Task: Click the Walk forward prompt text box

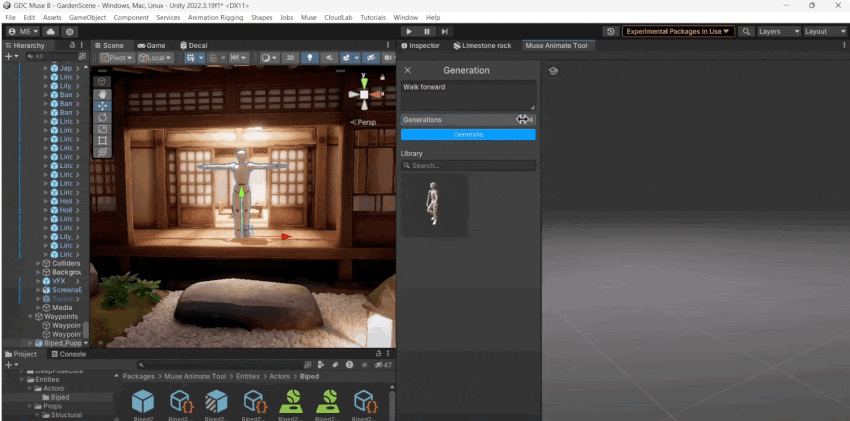Action: point(468,96)
